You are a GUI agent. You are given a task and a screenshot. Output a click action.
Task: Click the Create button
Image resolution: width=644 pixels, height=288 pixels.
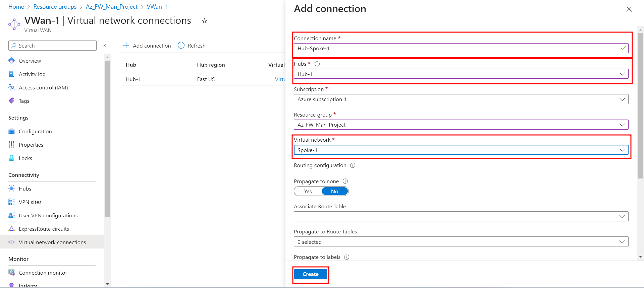[x=310, y=274]
